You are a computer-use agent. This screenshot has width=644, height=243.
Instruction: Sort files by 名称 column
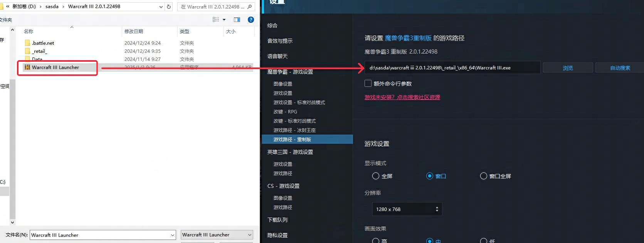[29, 31]
